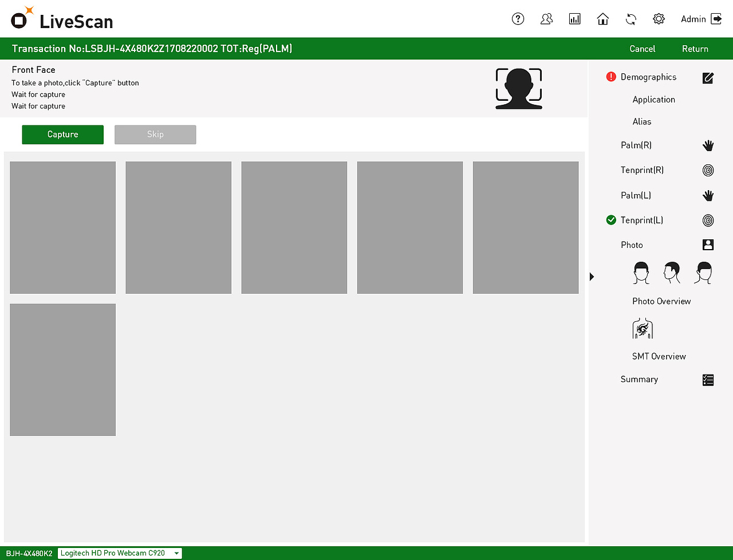
Task: Select the Palm(R) hand icon
Action: pos(708,145)
